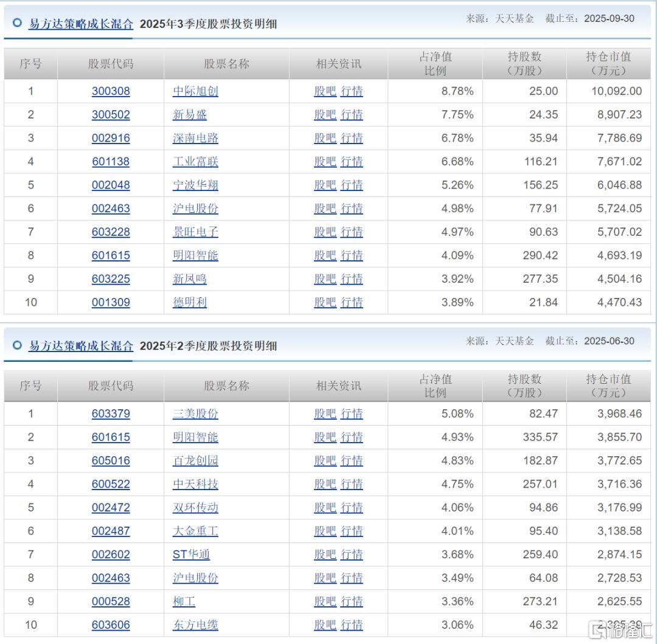657x644 pixels.
Task: Open the 新易盛 stock name link
Action: pyautogui.click(x=190, y=115)
